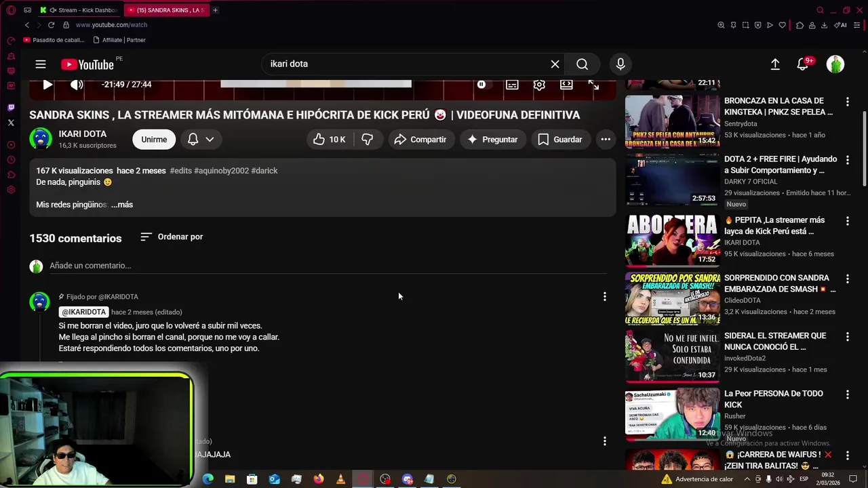Open the BRONCAZA EN LA CASA thumbnail
The height and width of the screenshot is (488, 868).
(x=672, y=121)
